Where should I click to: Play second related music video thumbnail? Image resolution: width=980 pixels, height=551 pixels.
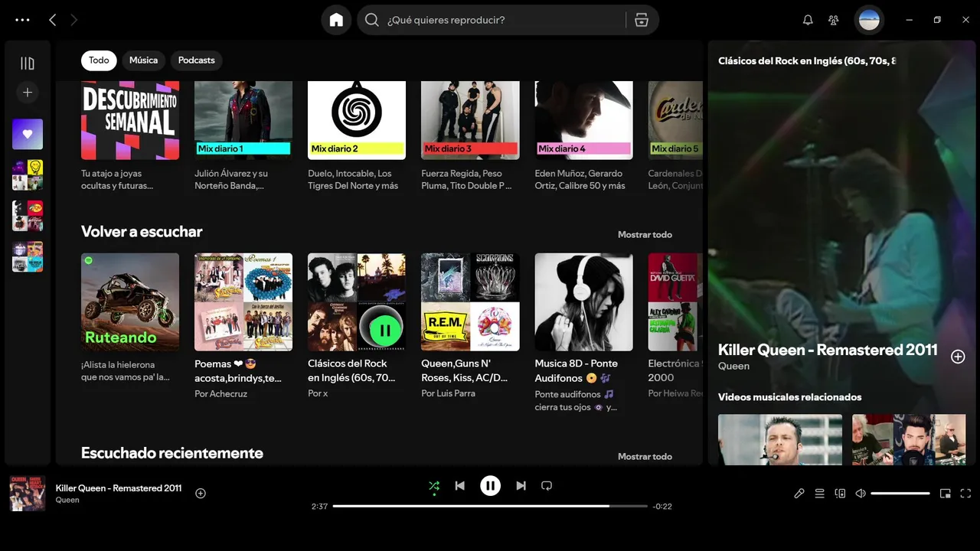click(909, 440)
